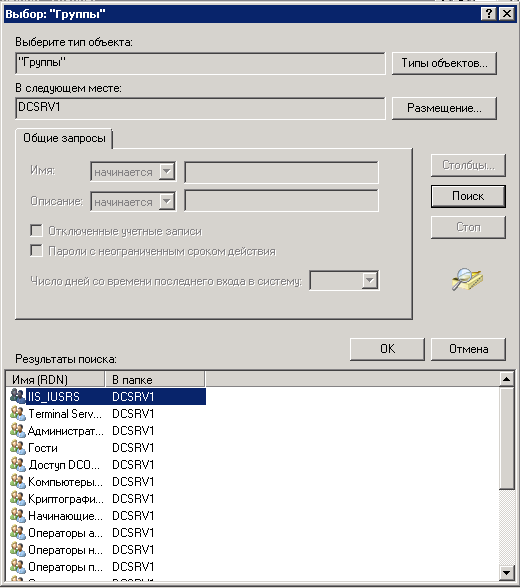
Task: Click the group icon next to Операторы а...
Action: tap(17, 532)
